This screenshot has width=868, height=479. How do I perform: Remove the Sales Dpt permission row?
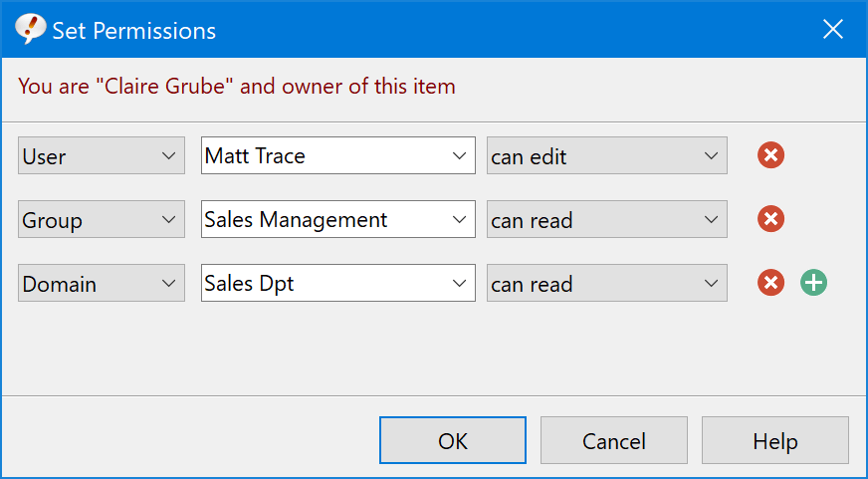point(770,283)
